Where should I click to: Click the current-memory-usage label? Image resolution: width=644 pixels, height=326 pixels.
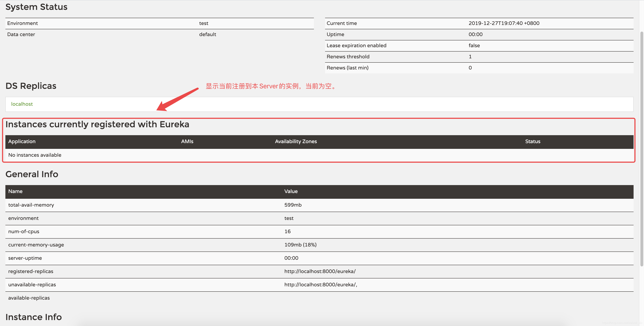[36, 245]
